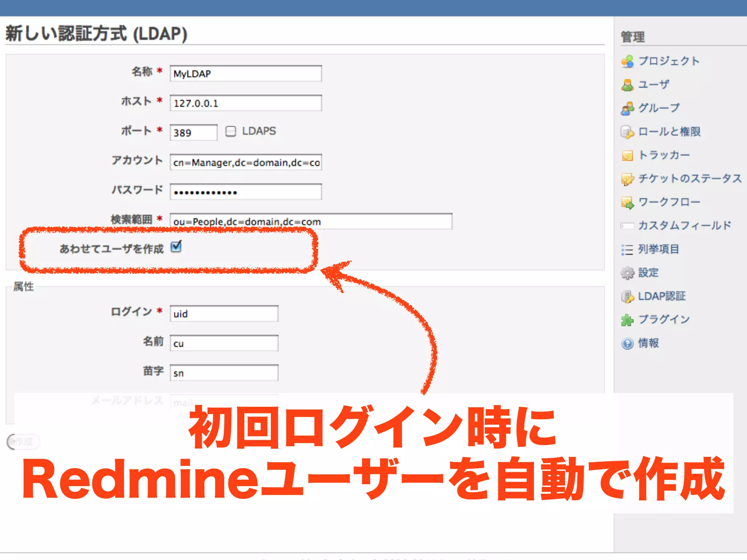Click the ログイン attribute field with uid
747x560 pixels.
224,314
